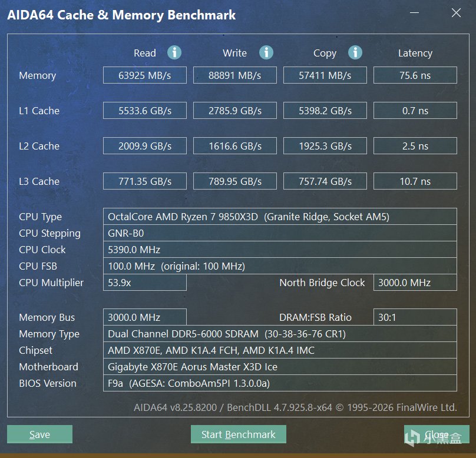The image size is (476, 458).
Task: Click the Read info icon
Action: [174, 52]
